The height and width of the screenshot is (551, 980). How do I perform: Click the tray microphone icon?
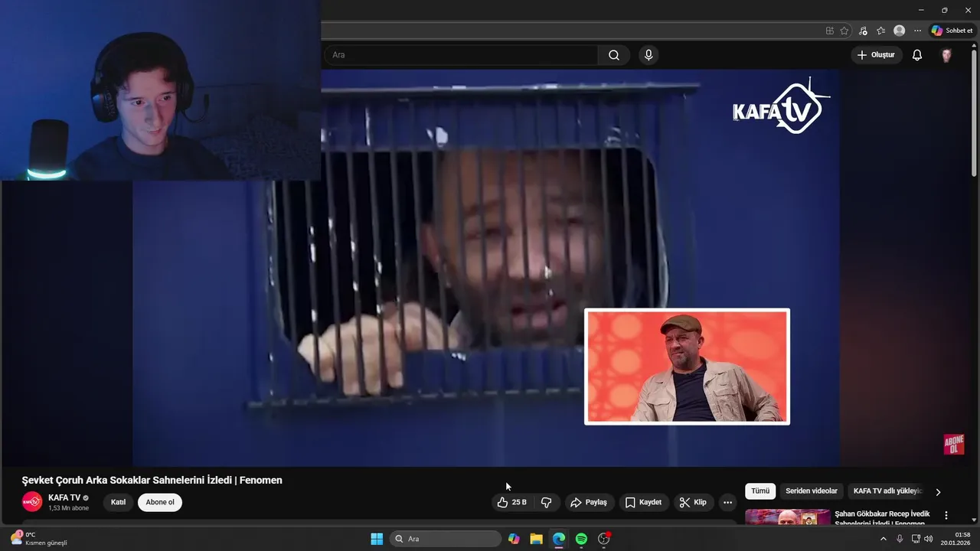900,539
